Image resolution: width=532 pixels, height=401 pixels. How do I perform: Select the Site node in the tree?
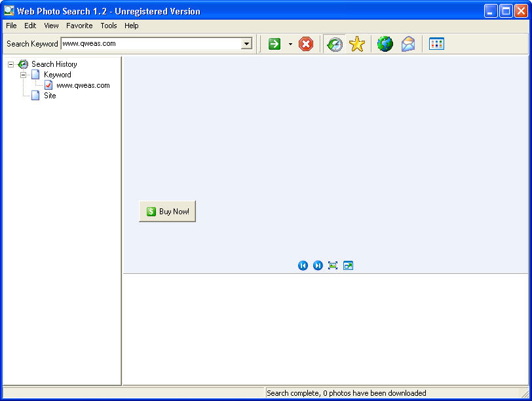50,96
